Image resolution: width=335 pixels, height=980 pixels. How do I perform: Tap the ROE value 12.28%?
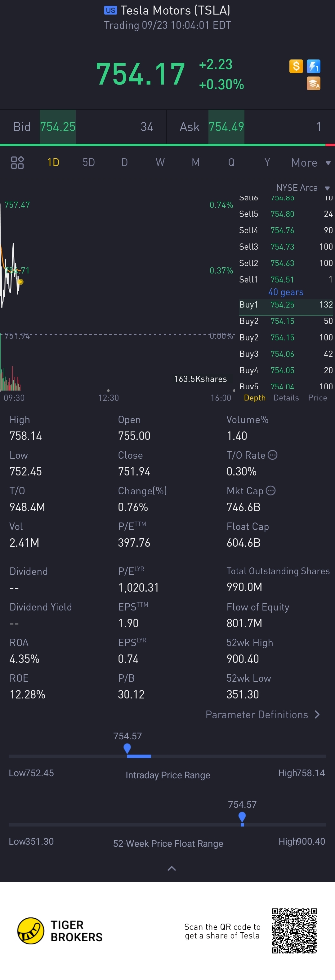(27, 694)
